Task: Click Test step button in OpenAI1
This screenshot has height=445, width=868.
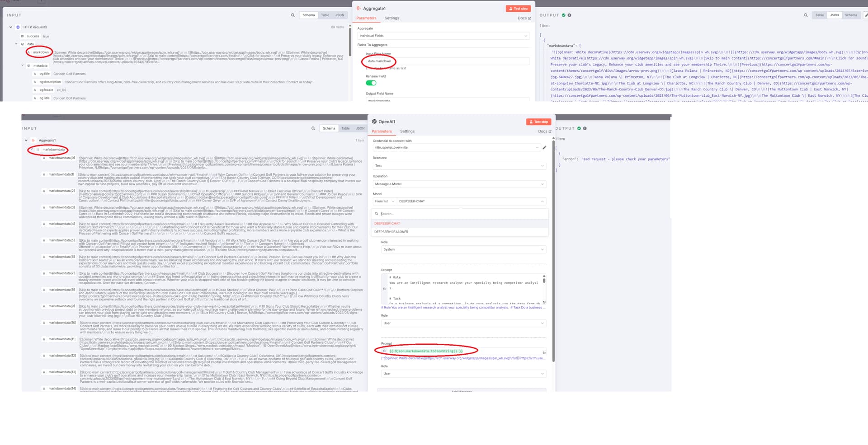Action: 538,122
